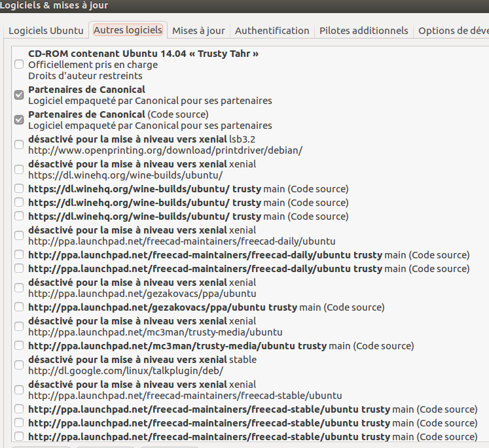
Task: Click the Logiciels & mises à jour window title
Action: click(x=54, y=5)
